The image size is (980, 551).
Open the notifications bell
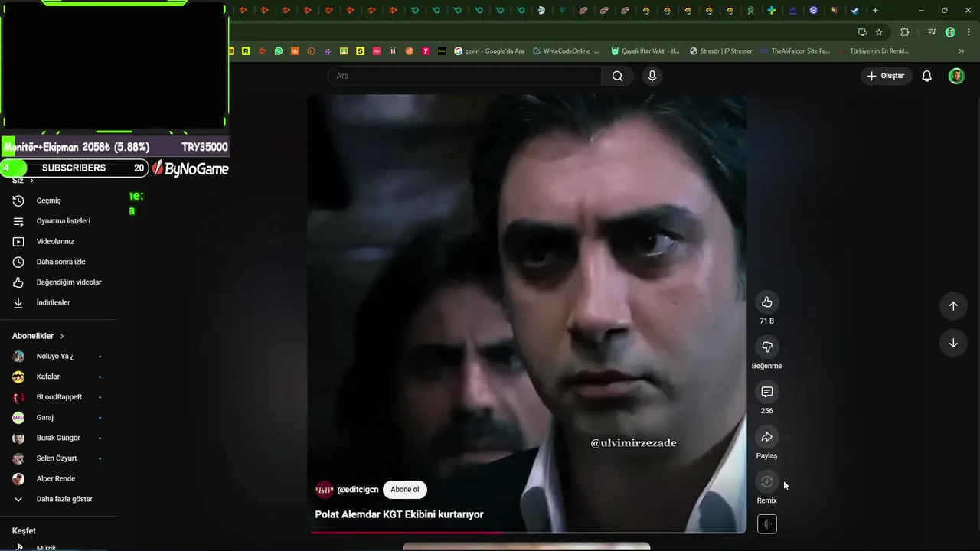[x=926, y=76]
